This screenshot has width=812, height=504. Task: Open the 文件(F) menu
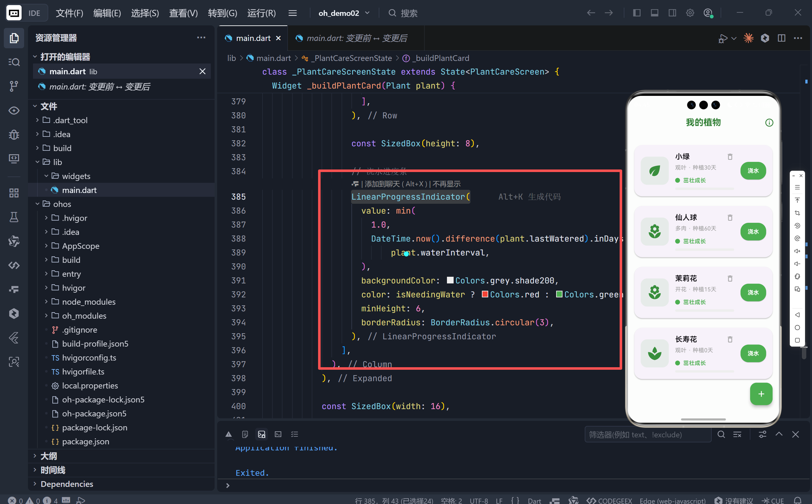(69, 13)
